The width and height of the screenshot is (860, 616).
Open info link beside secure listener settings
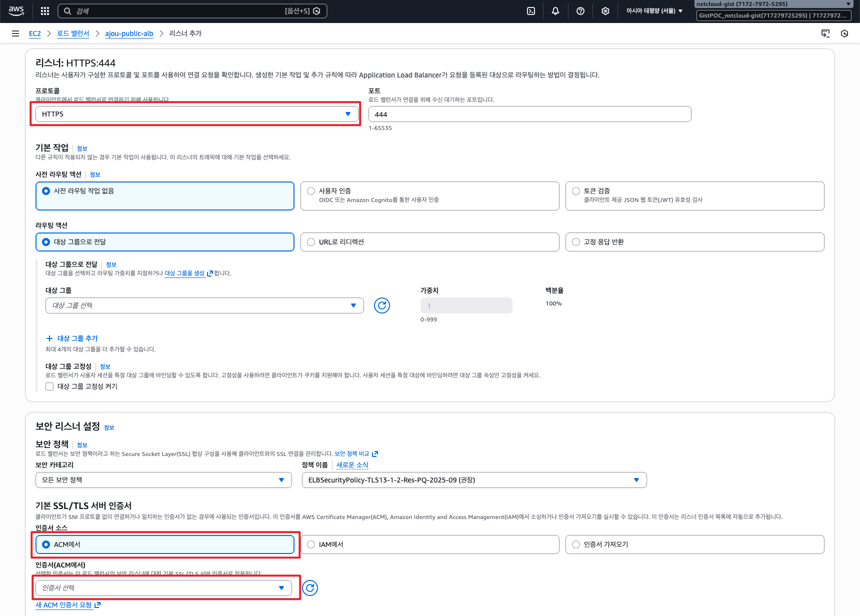tap(109, 427)
